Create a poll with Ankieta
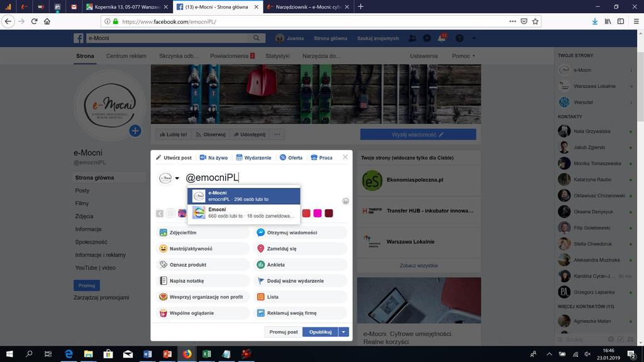The width and height of the screenshot is (644, 362). coord(301,265)
